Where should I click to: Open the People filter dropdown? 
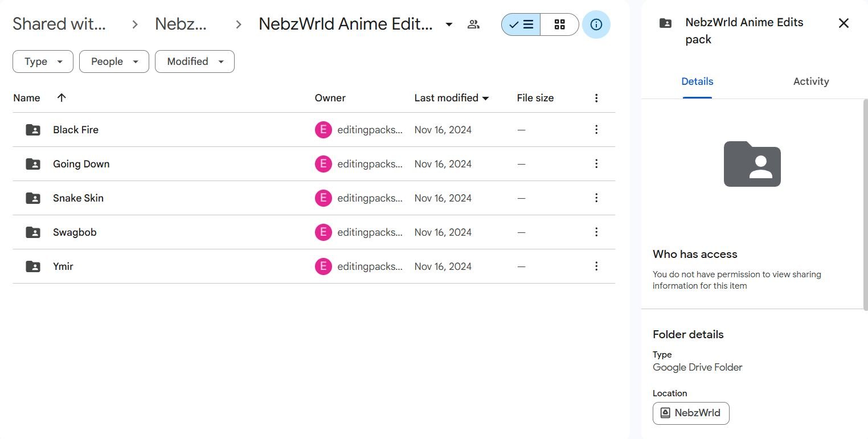(x=114, y=61)
